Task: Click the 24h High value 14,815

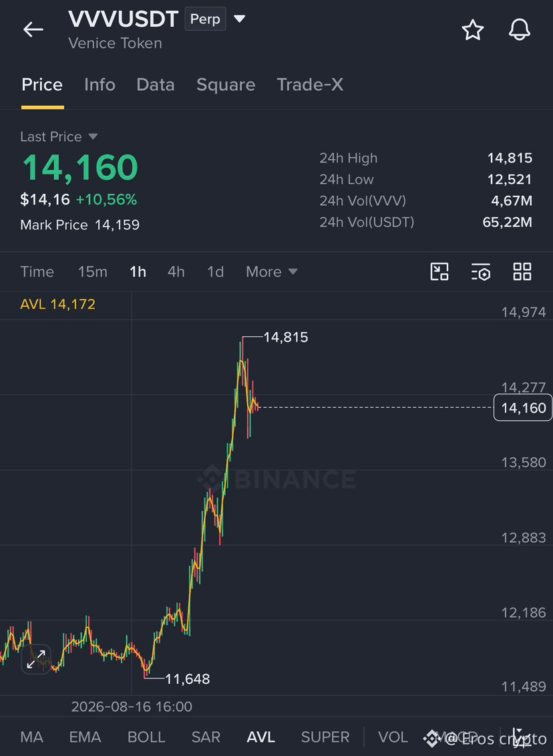Action: 510,158
